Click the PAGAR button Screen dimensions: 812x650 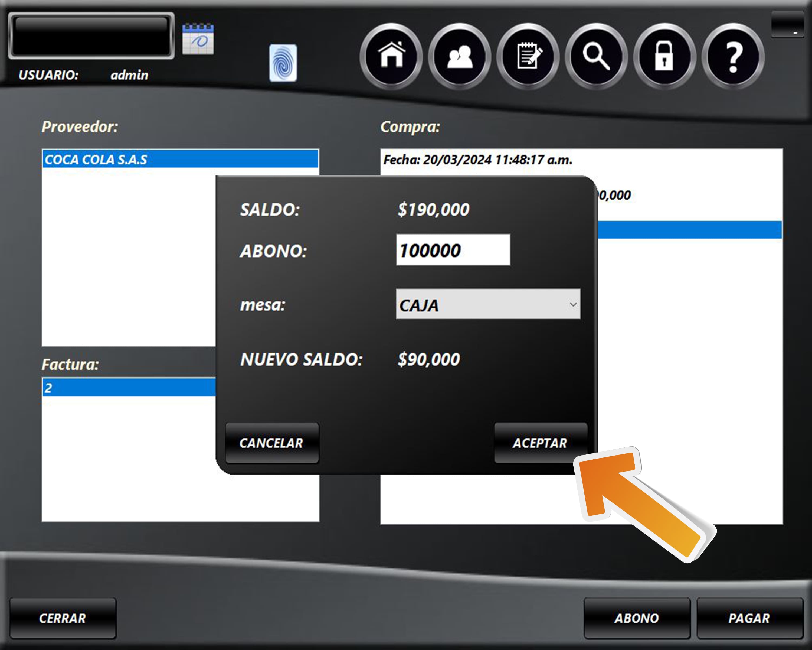coord(749,618)
